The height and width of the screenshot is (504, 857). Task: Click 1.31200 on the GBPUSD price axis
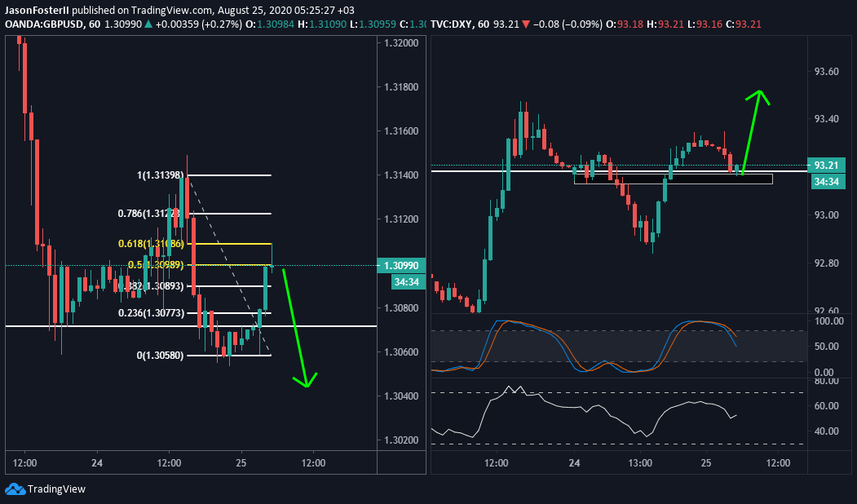click(401, 219)
